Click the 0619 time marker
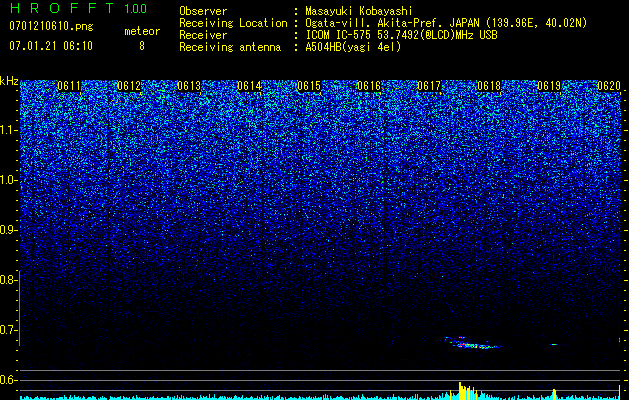The image size is (629, 400). (x=549, y=86)
